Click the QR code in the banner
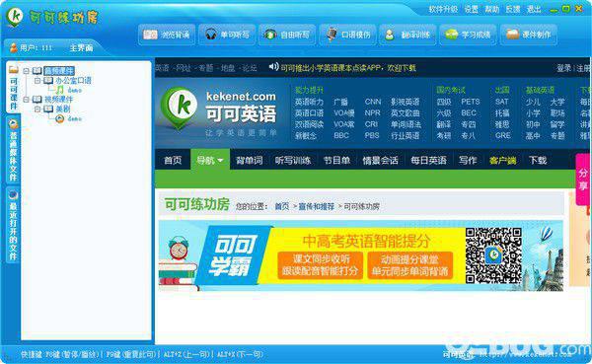The height and width of the screenshot is (364, 592). pyautogui.click(x=493, y=255)
